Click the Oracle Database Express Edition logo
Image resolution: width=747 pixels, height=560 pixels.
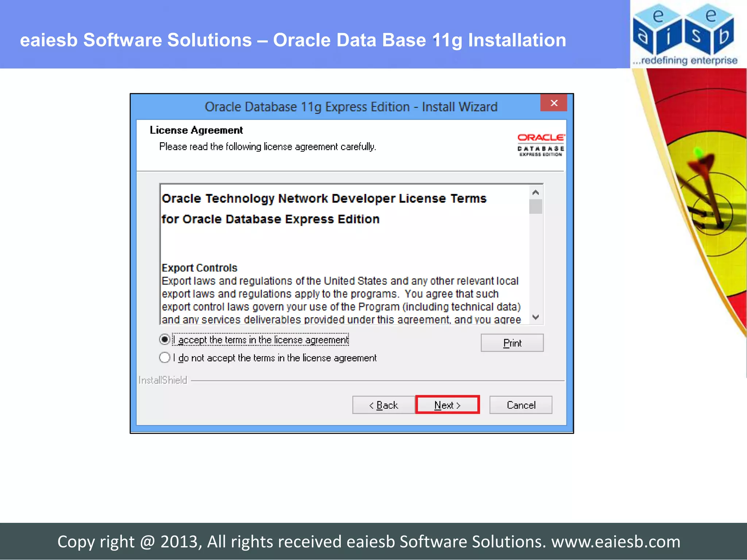pyautogui.click(x=541, y=145)
